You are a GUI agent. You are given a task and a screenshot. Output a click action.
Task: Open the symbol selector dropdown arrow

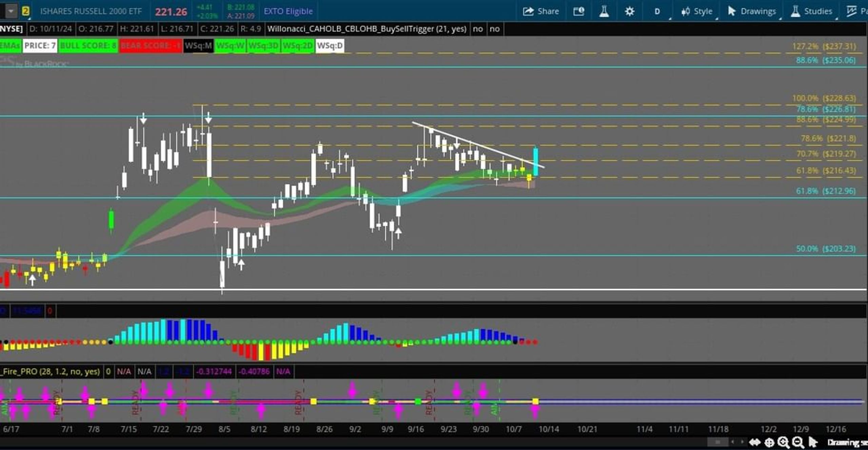tap(11, 11)
